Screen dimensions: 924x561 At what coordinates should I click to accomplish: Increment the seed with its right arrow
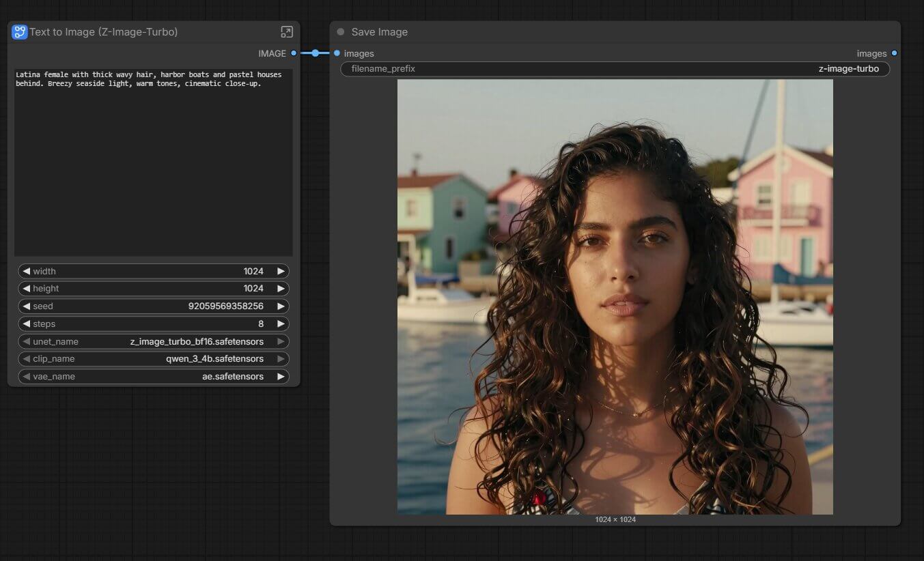tap(281, 306)
